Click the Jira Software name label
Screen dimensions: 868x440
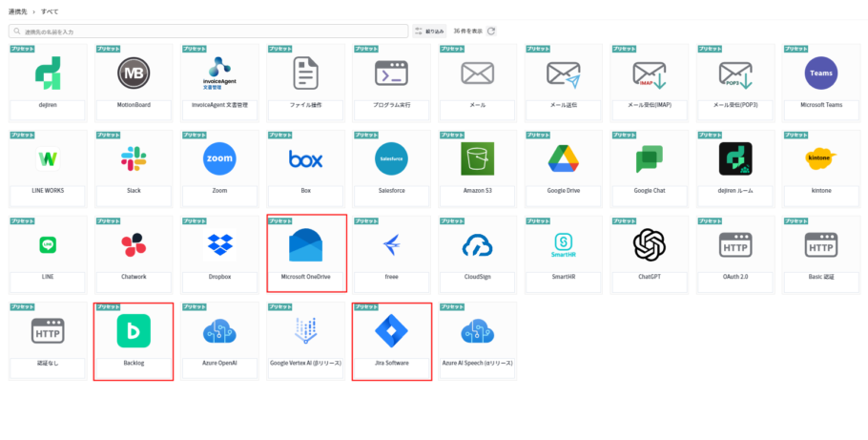pos(391,363)
